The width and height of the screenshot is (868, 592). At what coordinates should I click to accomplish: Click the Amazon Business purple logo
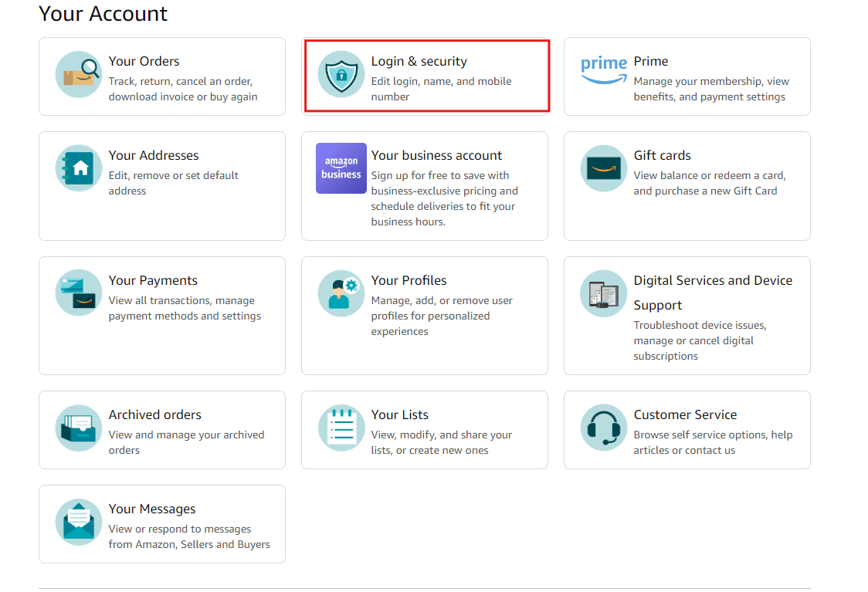(x=341, y=168)
